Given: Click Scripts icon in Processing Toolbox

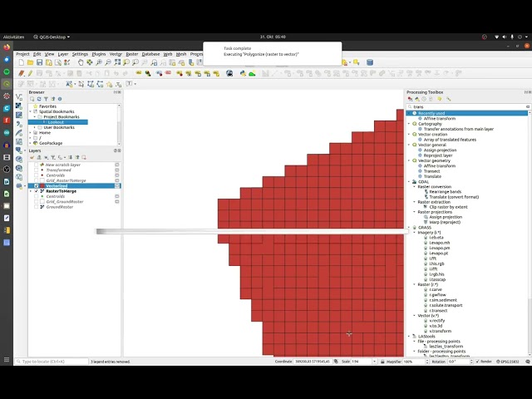Looking at the screenshot, I should (x=417, y=99).
